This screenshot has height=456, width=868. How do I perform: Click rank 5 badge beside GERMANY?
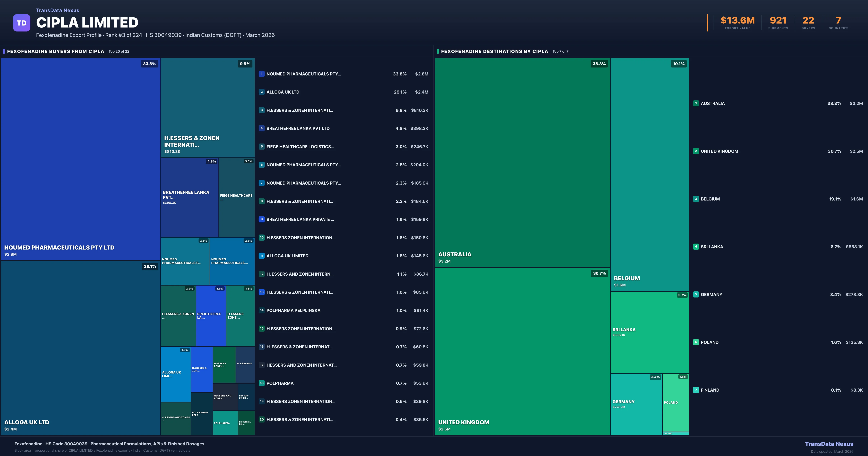coord(696,294)
